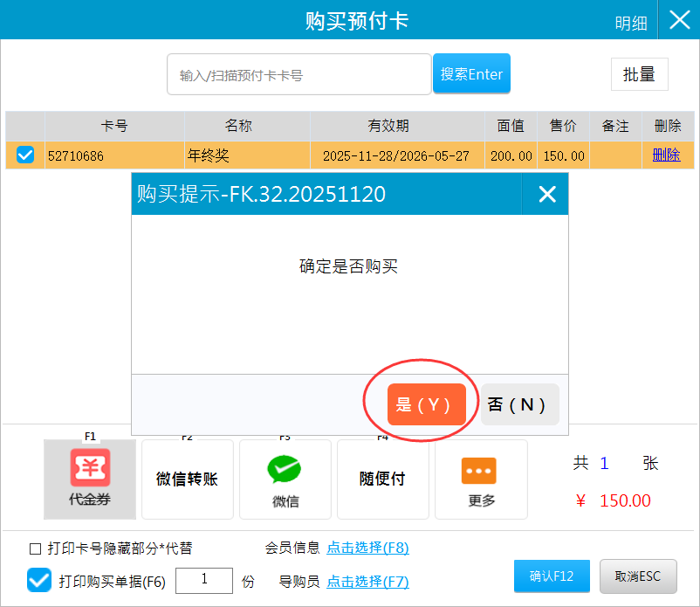Viewport: 700px width, 607px height.
Task: Enable 打印卡号隐藏部分*代替 checkbox
Action: tap(36, 548)
